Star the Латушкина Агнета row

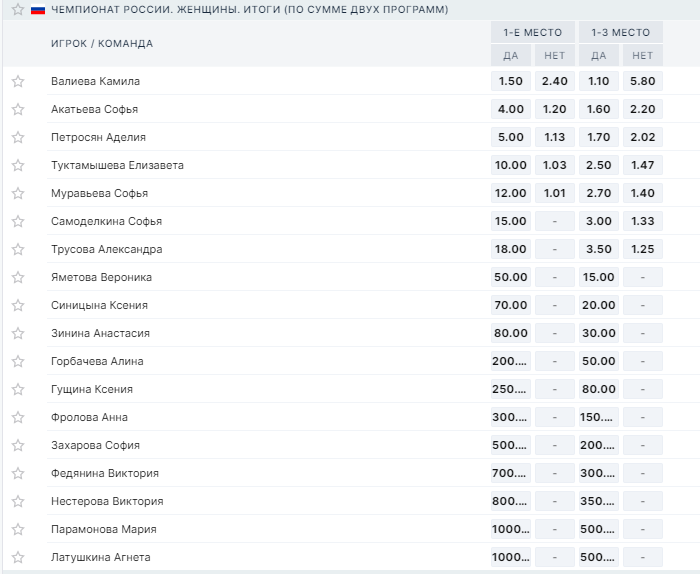[x=17, y=557]
